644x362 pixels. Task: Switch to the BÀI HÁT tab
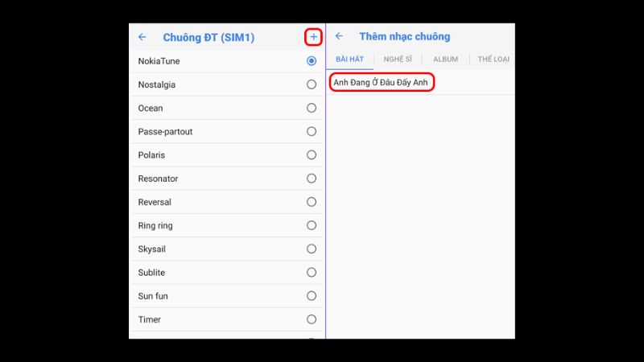tap(350, 60)
